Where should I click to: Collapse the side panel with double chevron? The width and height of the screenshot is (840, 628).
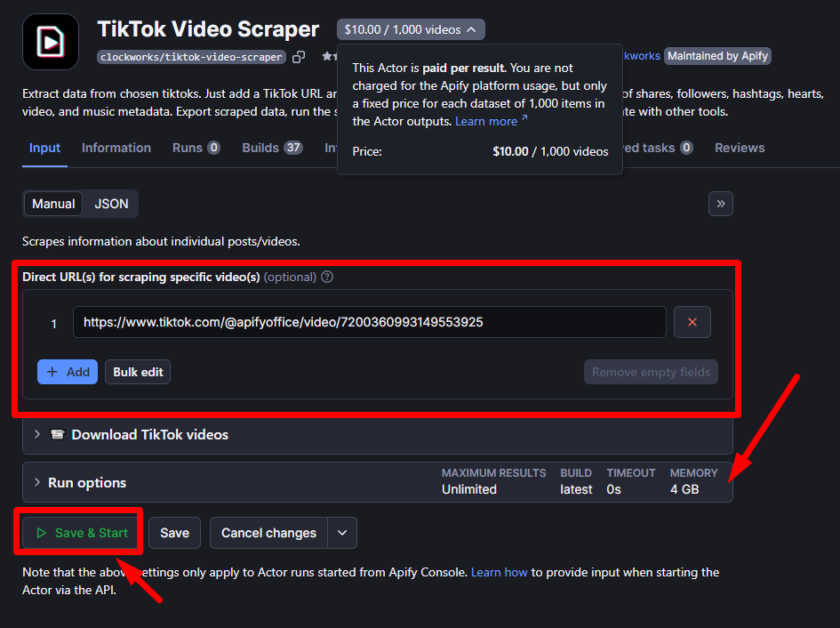point(721,204)
